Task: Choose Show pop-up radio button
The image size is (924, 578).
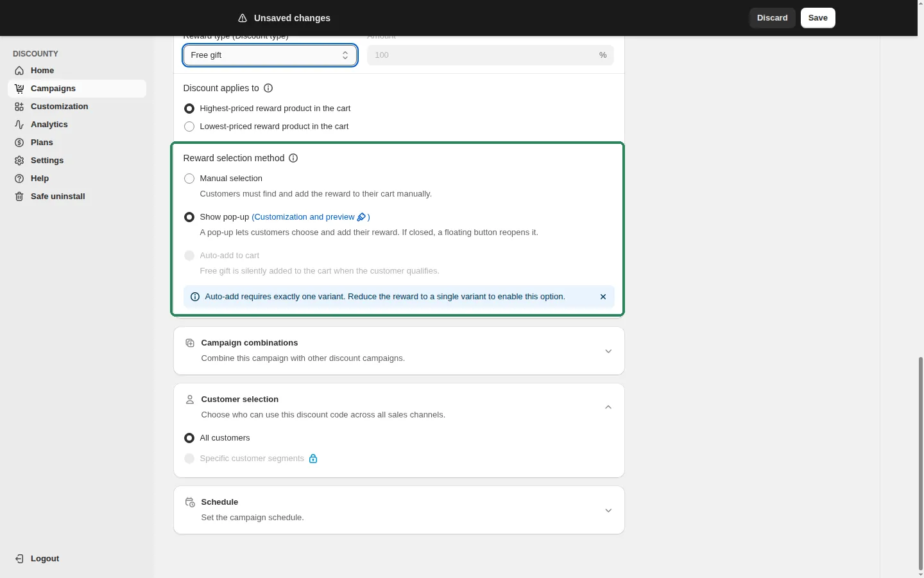Action: [x=189, y=217]
